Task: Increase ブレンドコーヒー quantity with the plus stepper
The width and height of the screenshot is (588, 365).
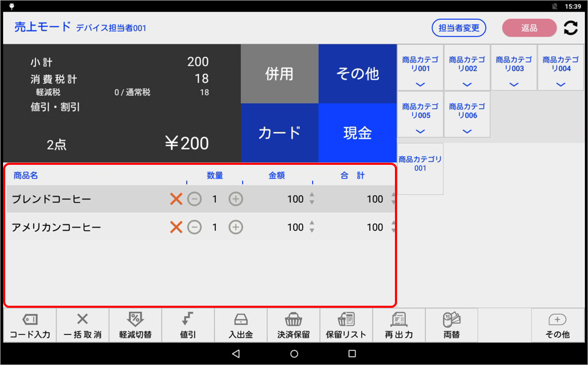Action: click(x=235, y=199)
